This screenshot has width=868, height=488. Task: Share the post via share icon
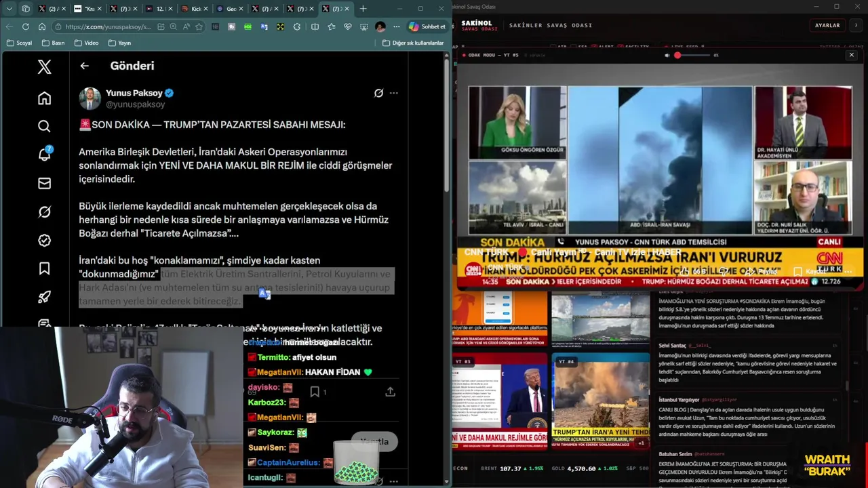391,392
